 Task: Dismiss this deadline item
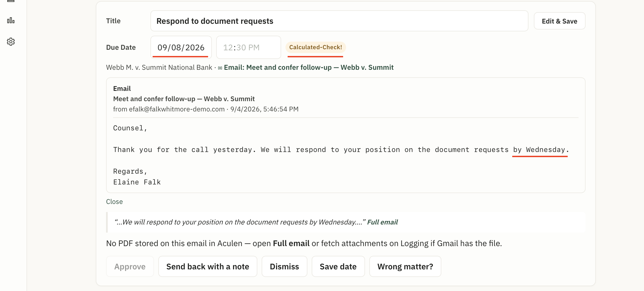(x=284, y=266)
